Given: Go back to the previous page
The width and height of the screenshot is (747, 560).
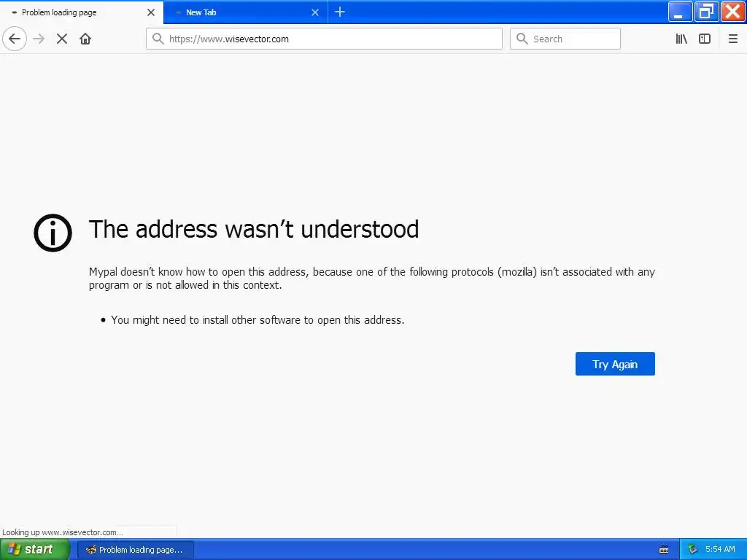Looking at the screenshot, I should [15, 39].
